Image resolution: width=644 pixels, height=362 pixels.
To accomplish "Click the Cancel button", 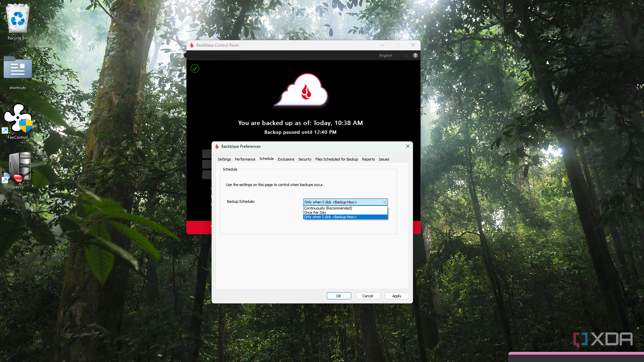I will pyautogui.click(x=368, y=296).
